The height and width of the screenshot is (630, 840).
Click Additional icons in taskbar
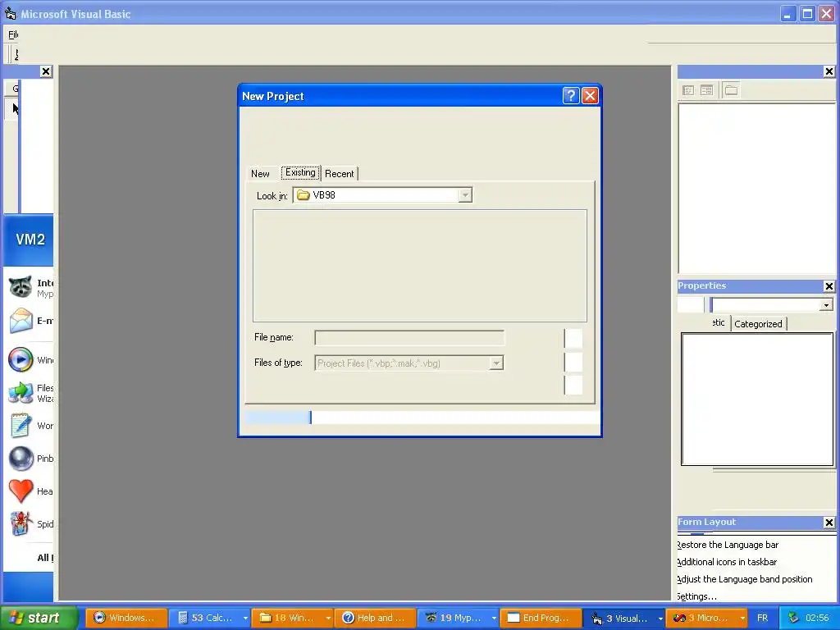pos(727,562)
